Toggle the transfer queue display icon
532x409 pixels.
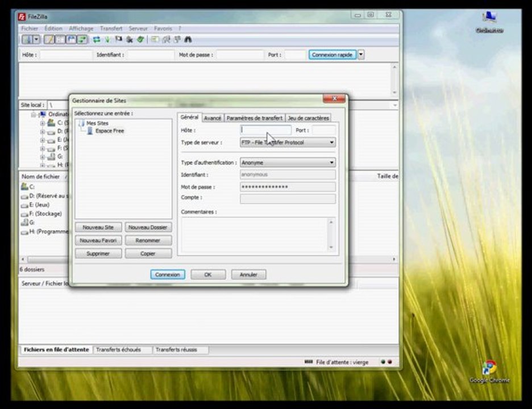82,40
